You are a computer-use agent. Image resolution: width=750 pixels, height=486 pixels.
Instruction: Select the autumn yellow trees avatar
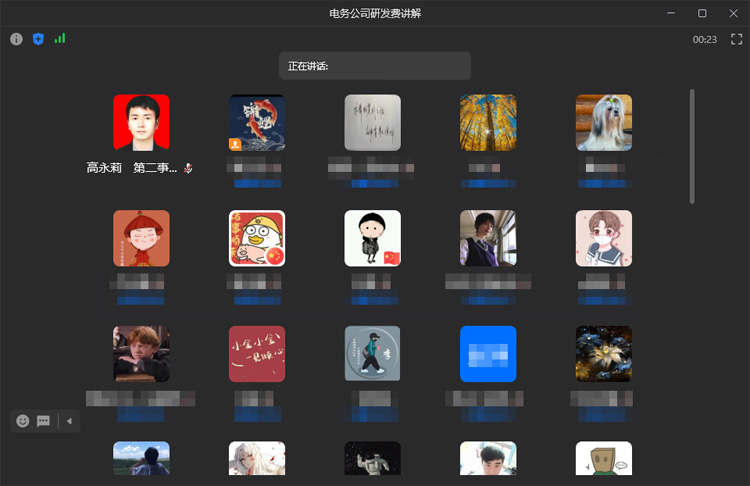point(488,123)
